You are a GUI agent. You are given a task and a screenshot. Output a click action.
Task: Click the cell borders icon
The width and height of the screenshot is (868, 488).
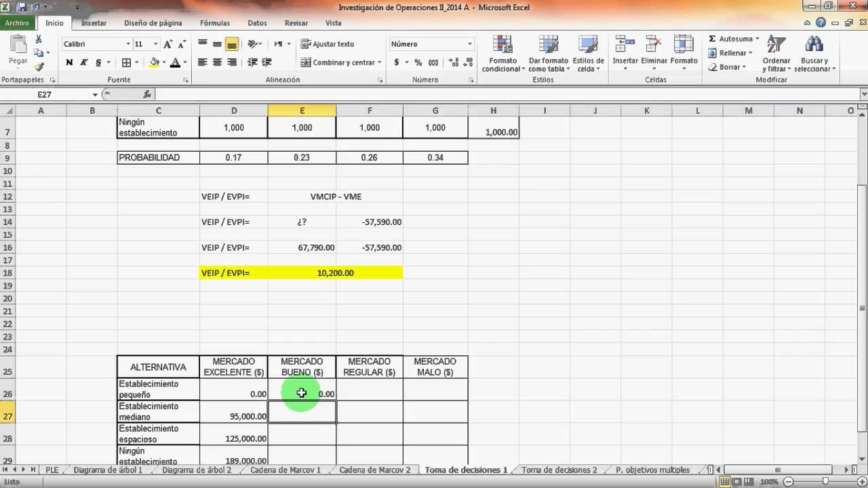[126, 62]
